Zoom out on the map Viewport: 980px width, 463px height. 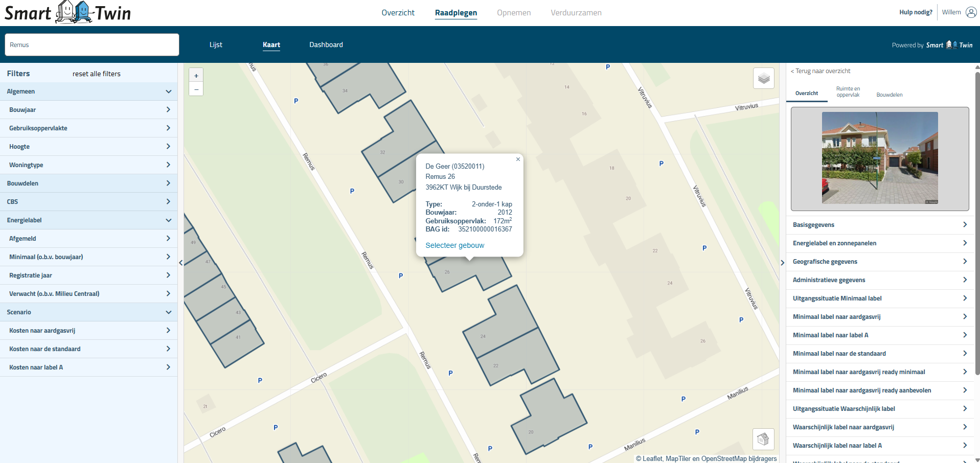coord(196,89)
